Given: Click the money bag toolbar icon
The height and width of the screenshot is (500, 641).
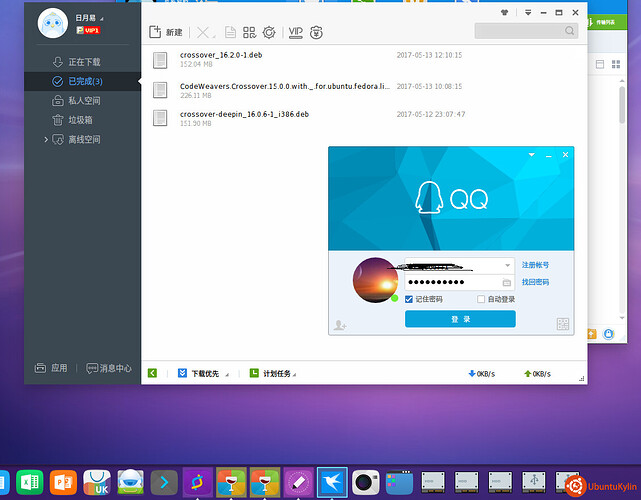Looking at the screenshot, I should 316,32.
